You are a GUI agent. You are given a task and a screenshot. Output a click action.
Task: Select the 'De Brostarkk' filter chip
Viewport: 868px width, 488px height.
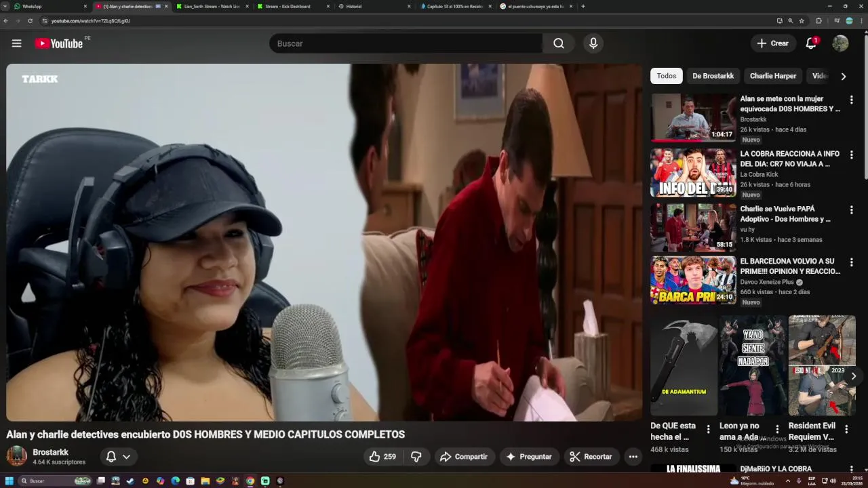pyautogui.click(x=713, y=76)
